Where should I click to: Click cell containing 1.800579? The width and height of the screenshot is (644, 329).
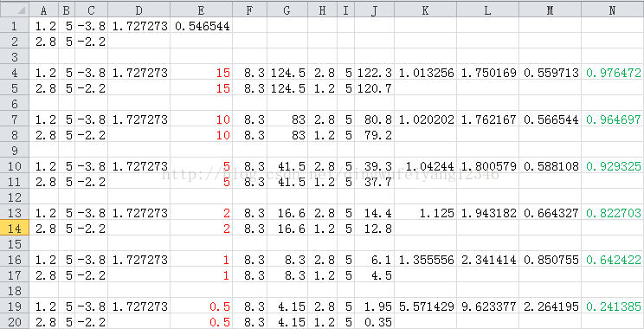click(x=487, y=166)
